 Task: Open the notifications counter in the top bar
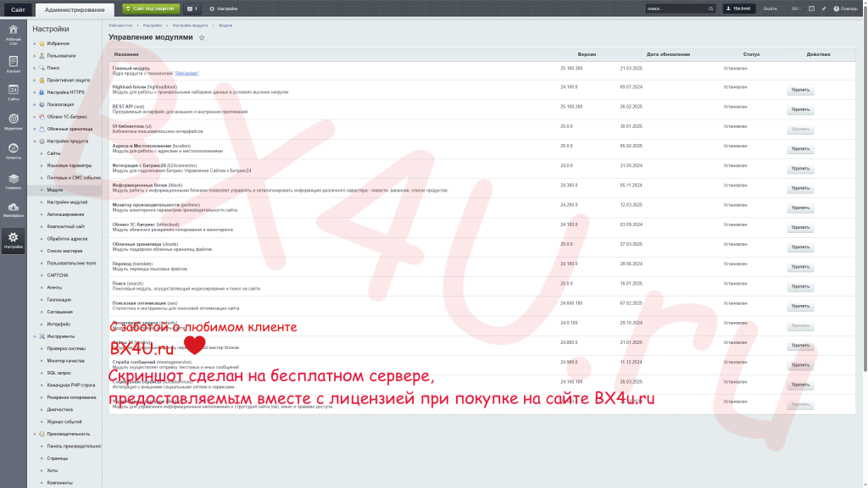[x=192, y=8]
